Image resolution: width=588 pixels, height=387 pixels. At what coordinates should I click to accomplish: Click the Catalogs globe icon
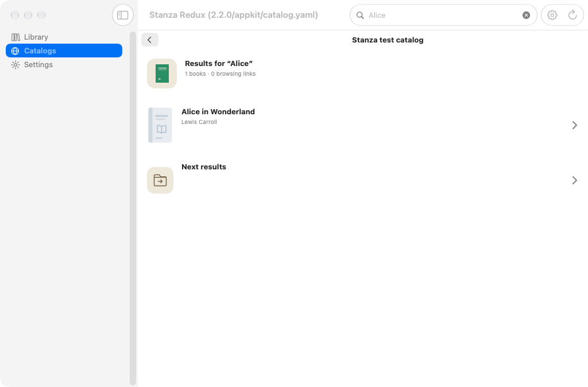click(x=16, y=51)
